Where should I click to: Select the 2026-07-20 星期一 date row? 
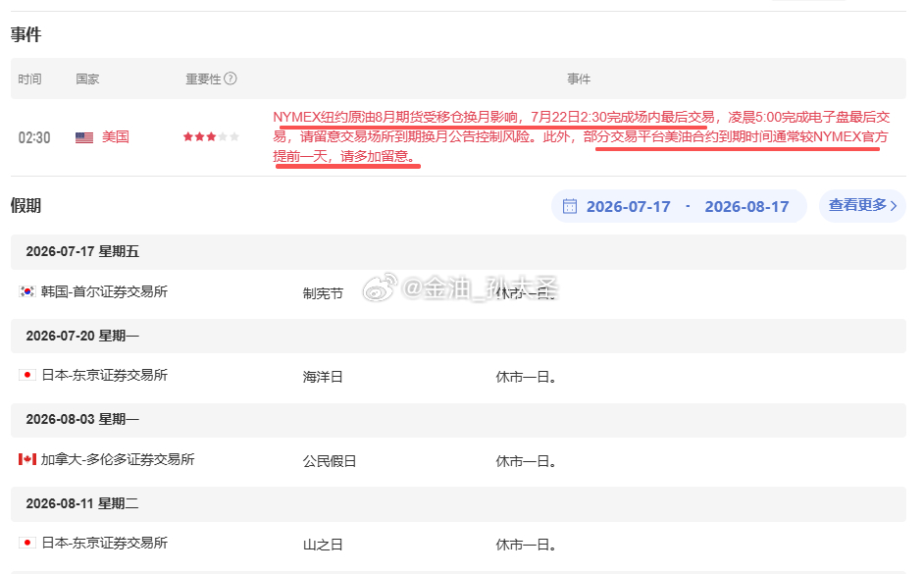(x=458, y=336)
